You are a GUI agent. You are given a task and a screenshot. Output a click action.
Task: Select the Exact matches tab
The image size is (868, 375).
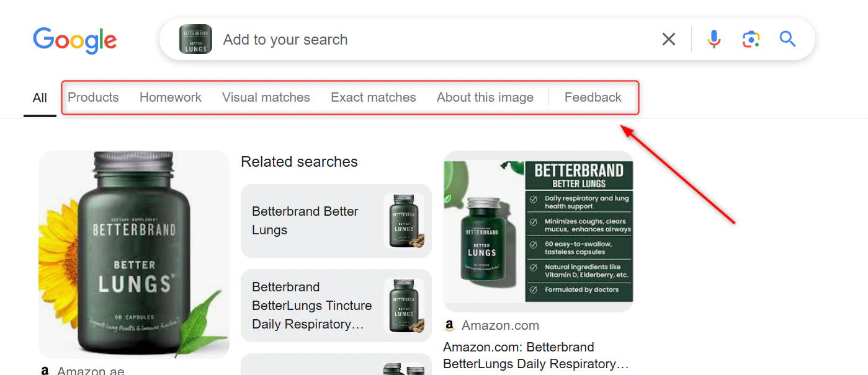tap(374, 97)
